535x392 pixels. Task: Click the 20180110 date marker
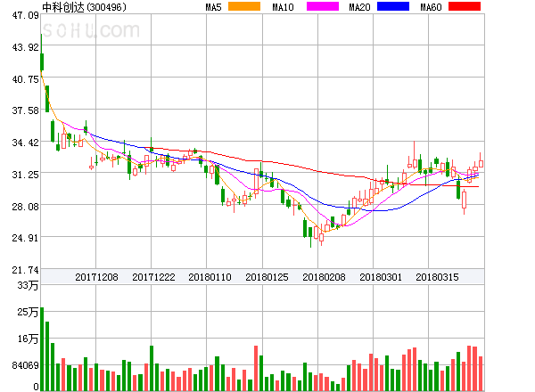pos(210,277)
